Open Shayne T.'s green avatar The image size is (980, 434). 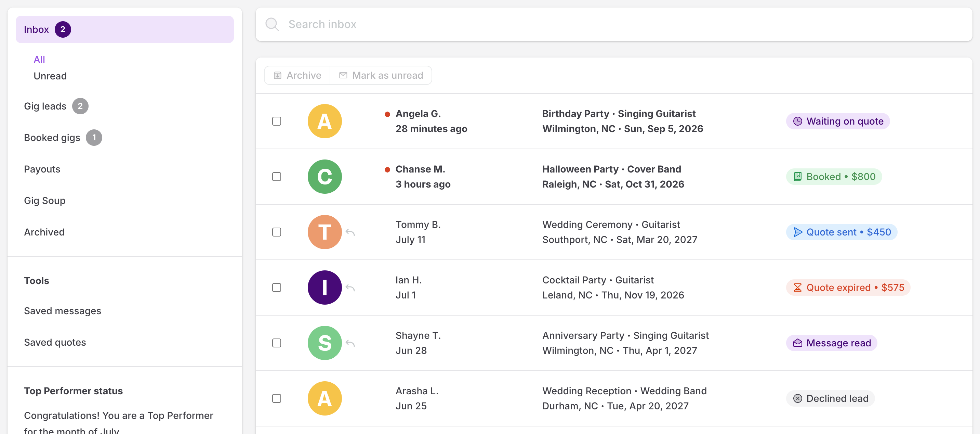tap(325, 343)
